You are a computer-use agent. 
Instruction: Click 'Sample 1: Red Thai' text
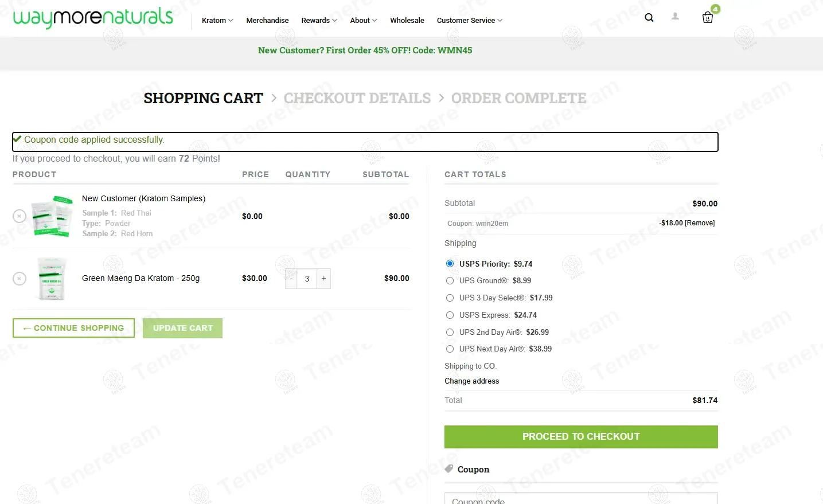[x=116, y=213]
